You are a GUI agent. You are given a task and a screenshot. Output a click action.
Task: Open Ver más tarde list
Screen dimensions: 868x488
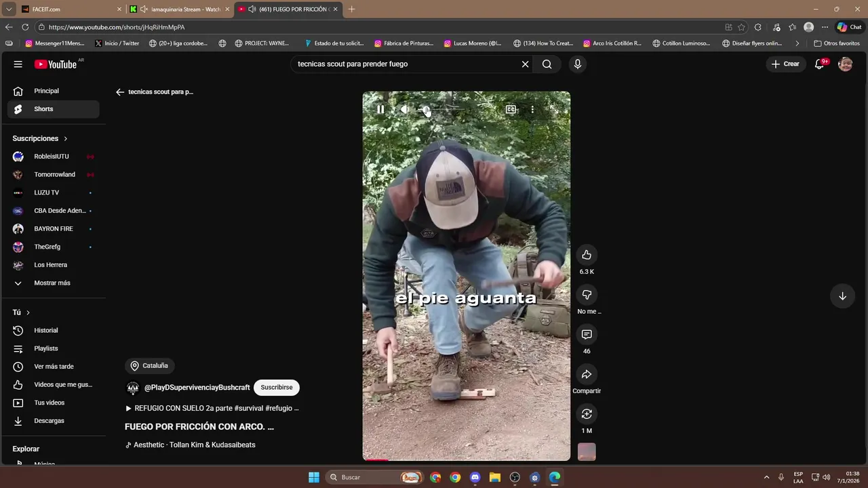54,367
